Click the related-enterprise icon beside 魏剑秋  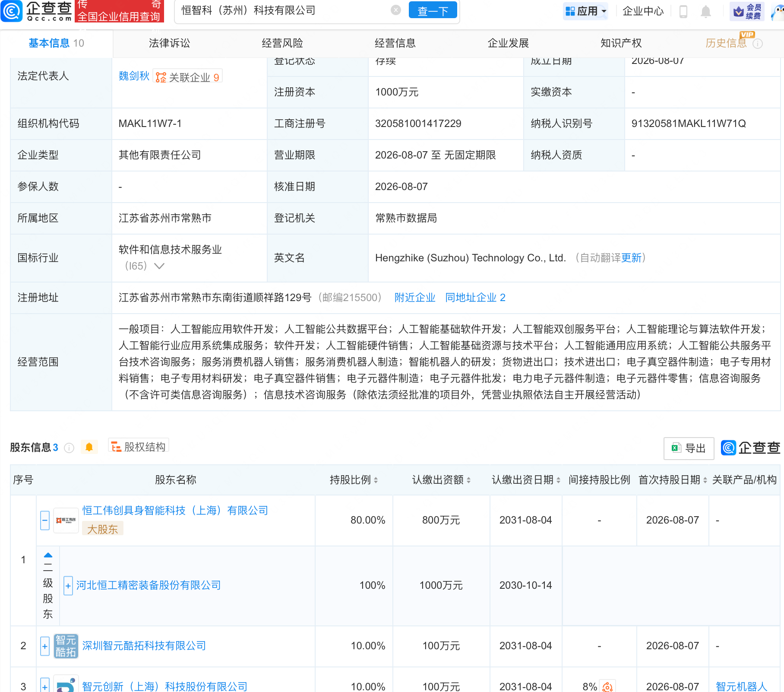[x=161, y=77]
